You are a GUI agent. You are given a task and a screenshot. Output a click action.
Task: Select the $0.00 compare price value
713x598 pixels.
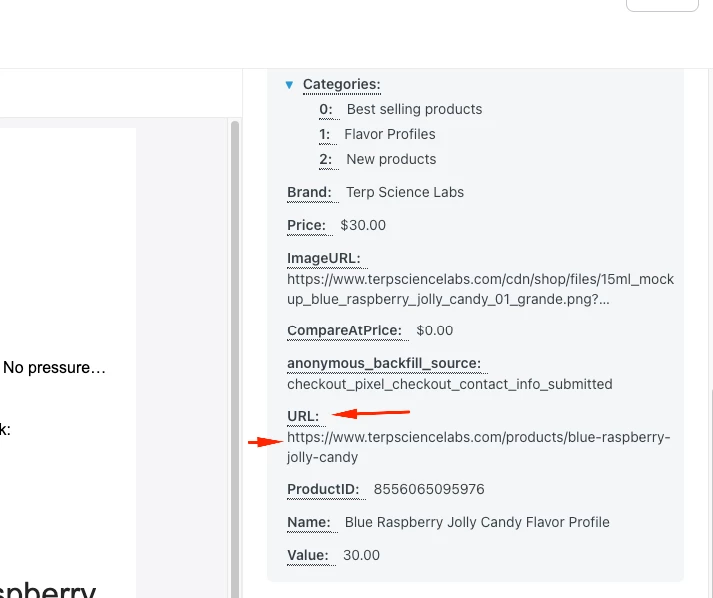pyautogui.click(x=435, y=330)
